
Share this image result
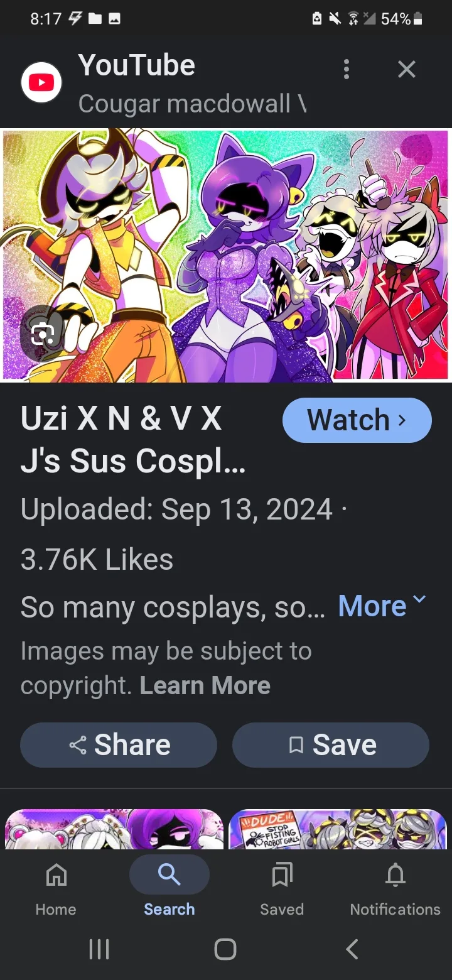pos(119,745)
